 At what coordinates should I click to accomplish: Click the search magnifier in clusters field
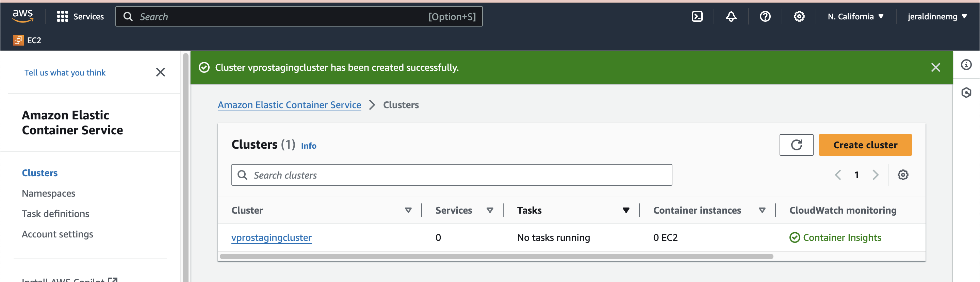tap(242, 175)
